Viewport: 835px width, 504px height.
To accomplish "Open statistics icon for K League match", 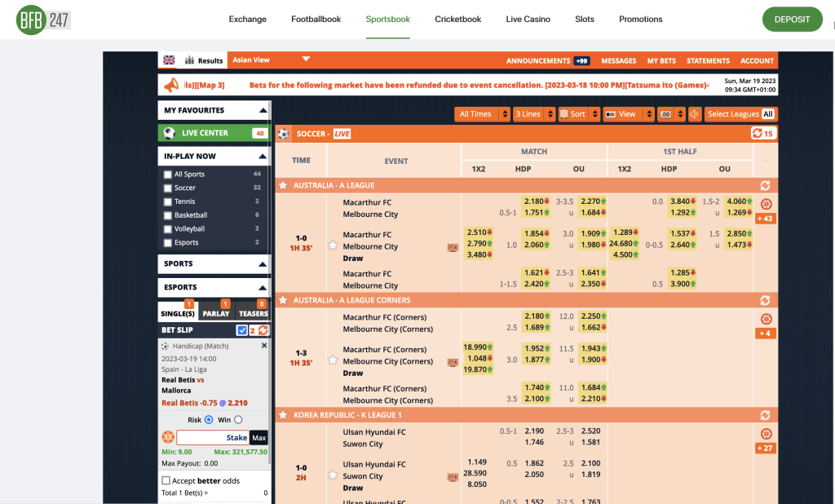I will click(x=766, y=434).
